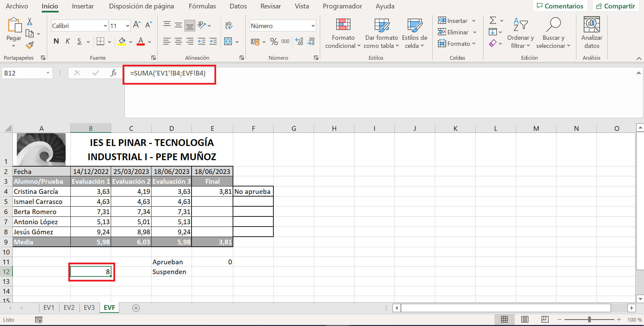Click zoom slider handle
The image size is (644, 326).
(x=589, y=319)
